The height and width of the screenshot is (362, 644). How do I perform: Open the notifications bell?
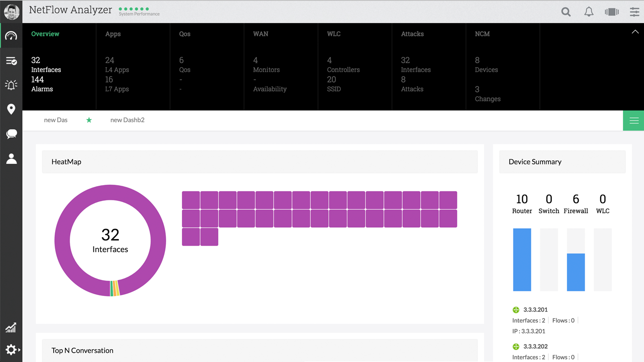point(589,12)
